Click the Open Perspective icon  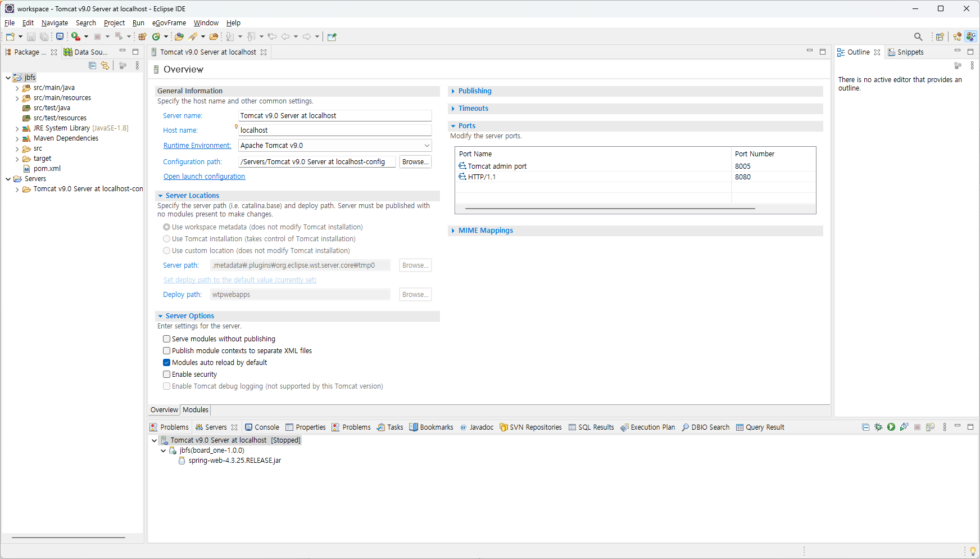(940, 37)
